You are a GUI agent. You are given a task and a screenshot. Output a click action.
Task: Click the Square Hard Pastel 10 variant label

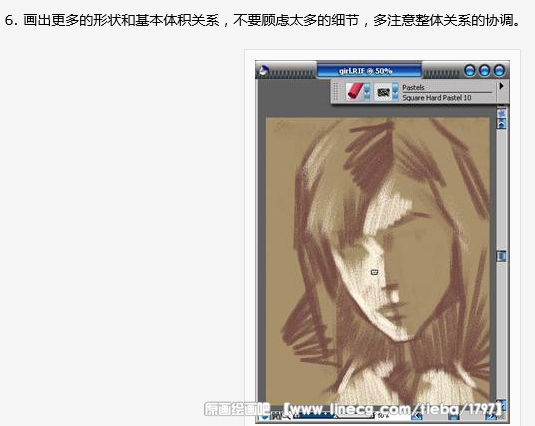click(437, 98)
